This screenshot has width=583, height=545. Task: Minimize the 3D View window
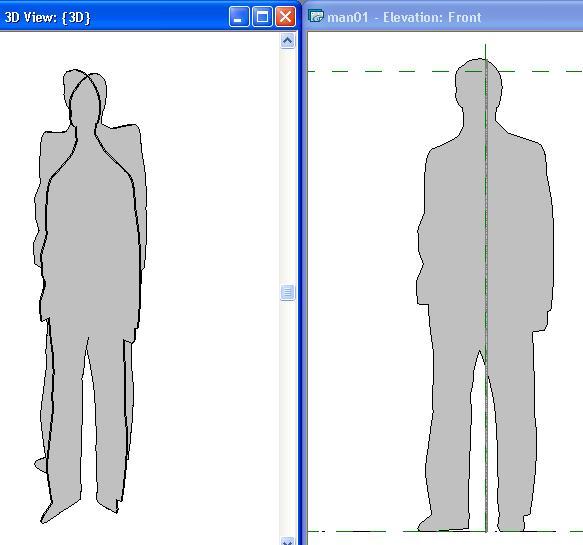click(x=239, y=17)
